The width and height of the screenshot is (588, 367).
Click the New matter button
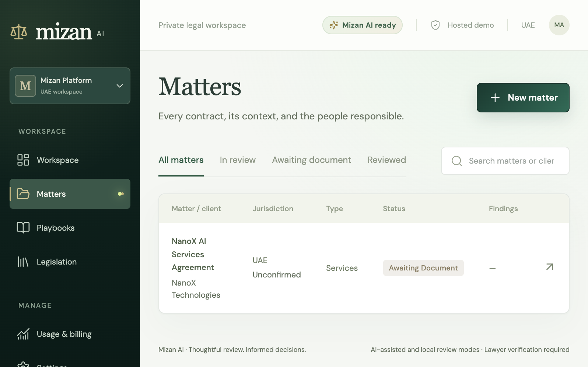pos(523,98)
